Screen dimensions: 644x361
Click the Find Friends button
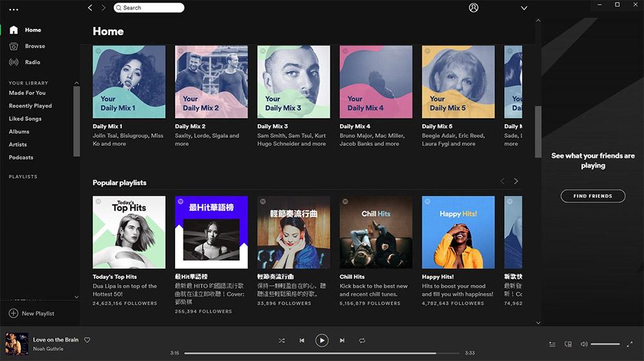tap(592, 196)
